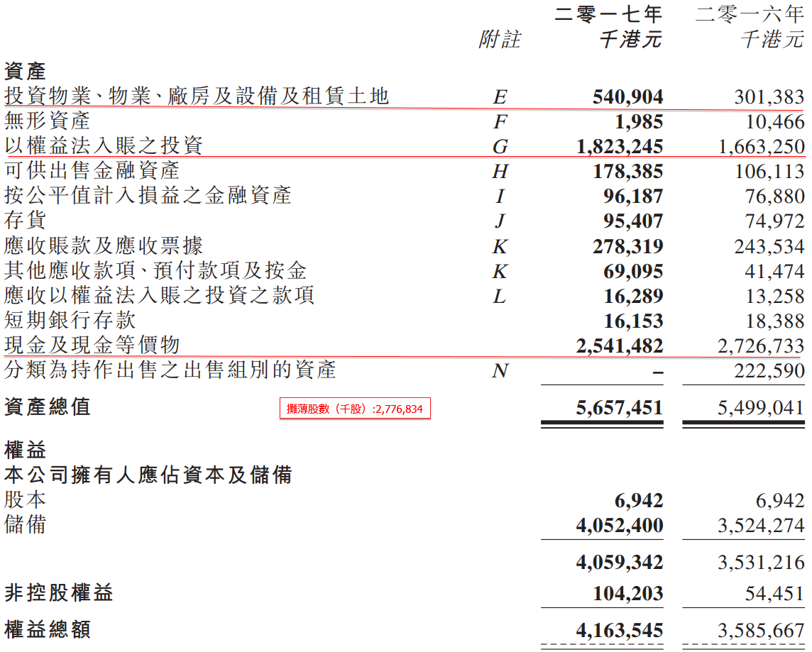Click the 資產總值 row label
Viewport: 812px width, 652px height.
48,407
